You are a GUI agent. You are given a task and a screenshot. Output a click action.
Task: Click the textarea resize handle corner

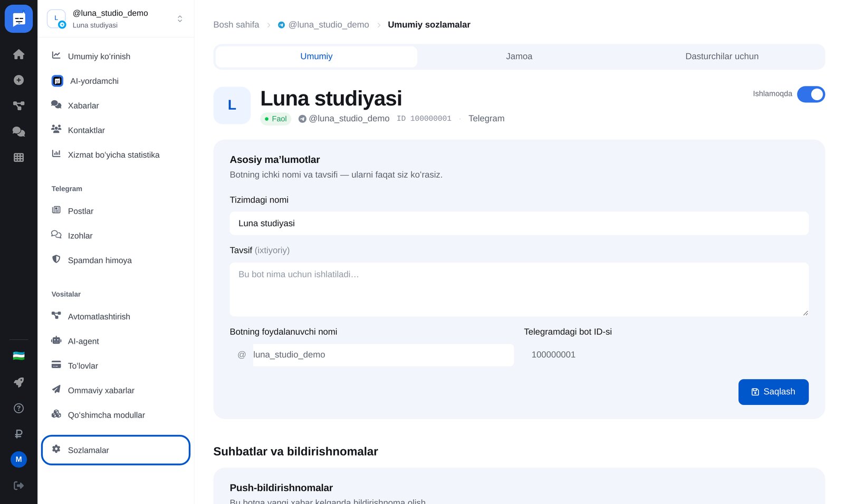pyautogui.click(x=805, y=313)
